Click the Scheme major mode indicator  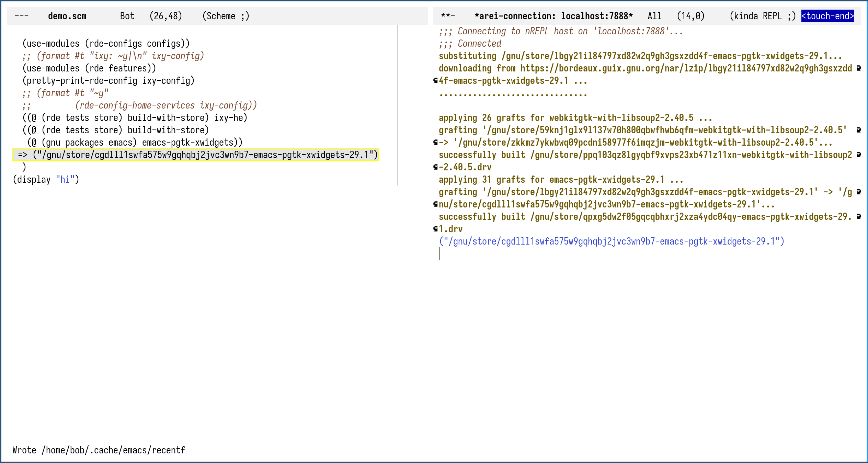[226, 16]
